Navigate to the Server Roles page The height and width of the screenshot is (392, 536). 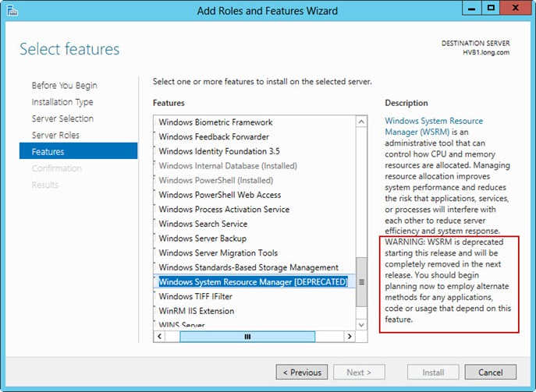coord(55,136)
